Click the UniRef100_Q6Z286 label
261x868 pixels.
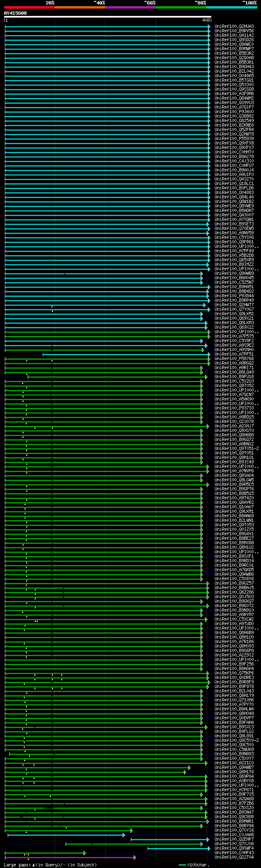point(234,592)
